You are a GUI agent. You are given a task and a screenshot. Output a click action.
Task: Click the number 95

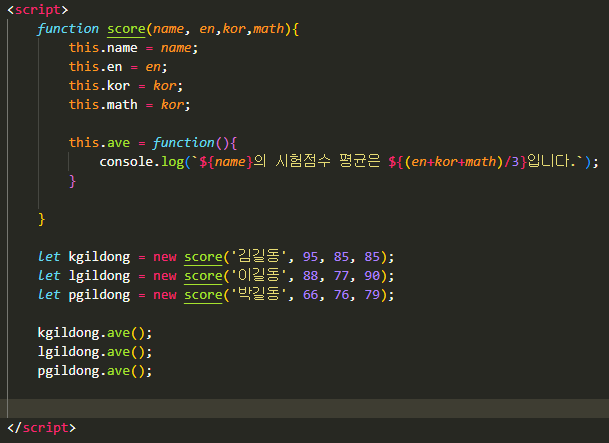pyautogui.click(x=310, y=257)
